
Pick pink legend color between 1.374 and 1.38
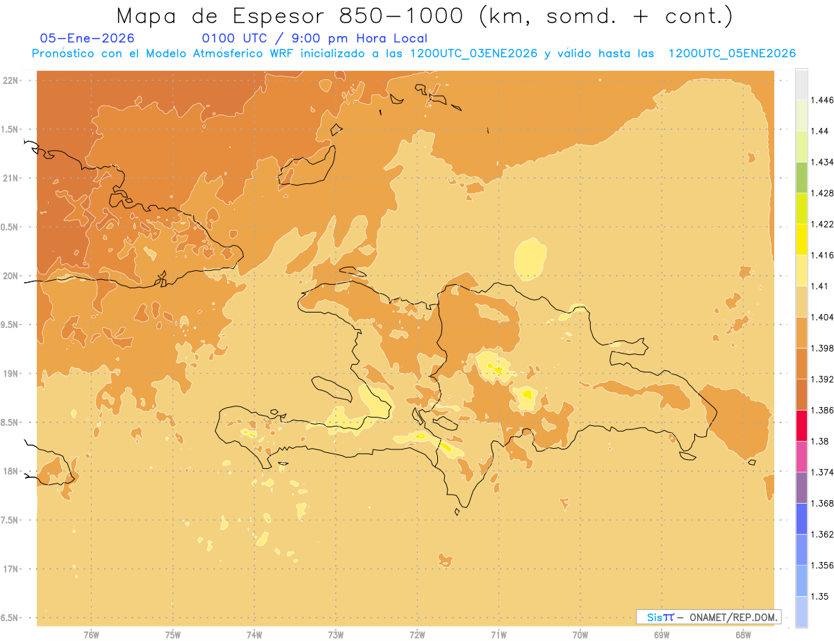point(801,456)
